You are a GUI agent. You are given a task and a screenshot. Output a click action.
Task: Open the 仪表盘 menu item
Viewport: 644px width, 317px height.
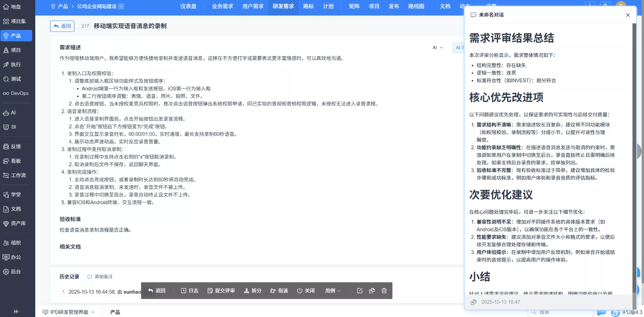tap(188, 6)
